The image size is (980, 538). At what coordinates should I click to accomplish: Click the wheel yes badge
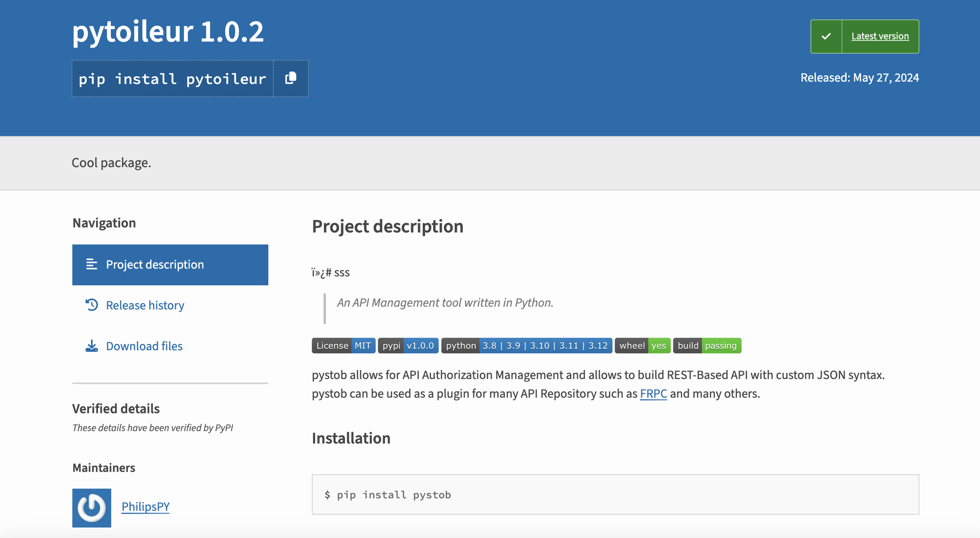[642, 346]
